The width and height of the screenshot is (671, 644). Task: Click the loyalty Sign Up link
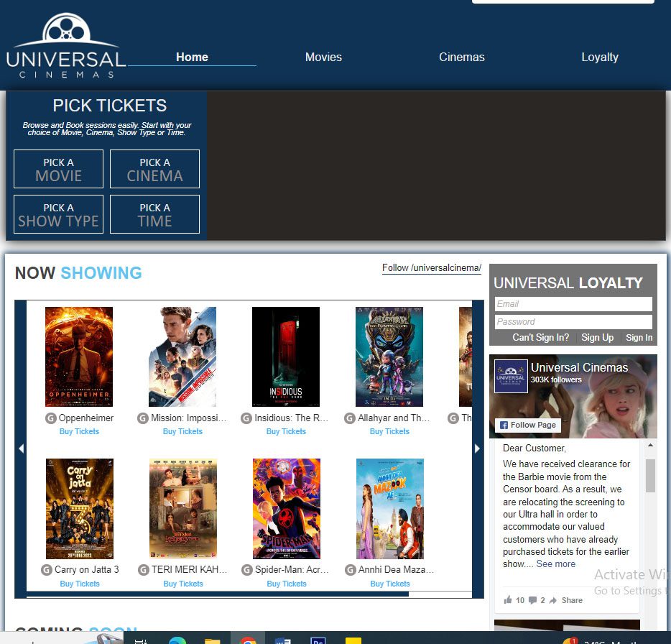[x=598, y=338]
